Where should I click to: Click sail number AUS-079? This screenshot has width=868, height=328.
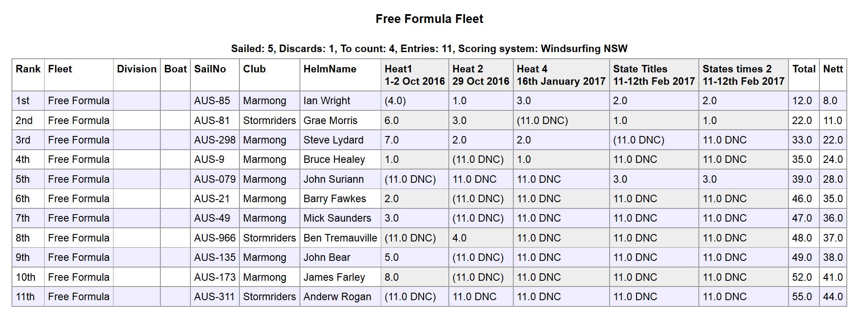coord(215,179)
